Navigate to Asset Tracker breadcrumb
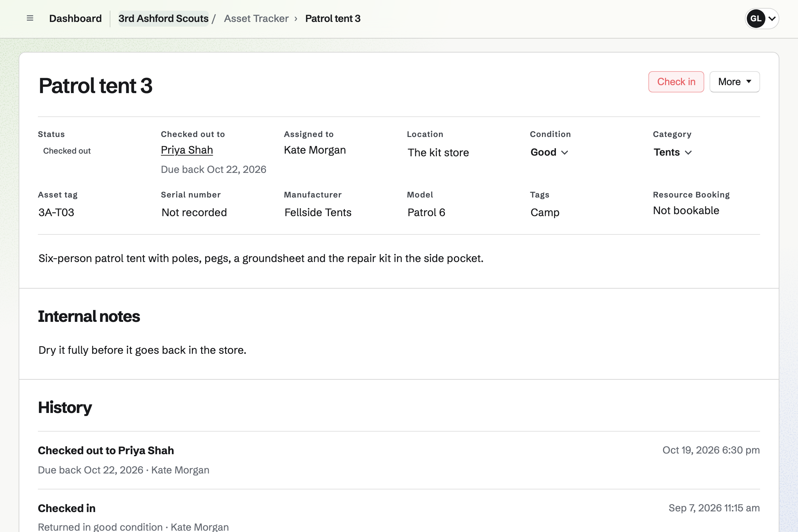 (x=256, y=18)
